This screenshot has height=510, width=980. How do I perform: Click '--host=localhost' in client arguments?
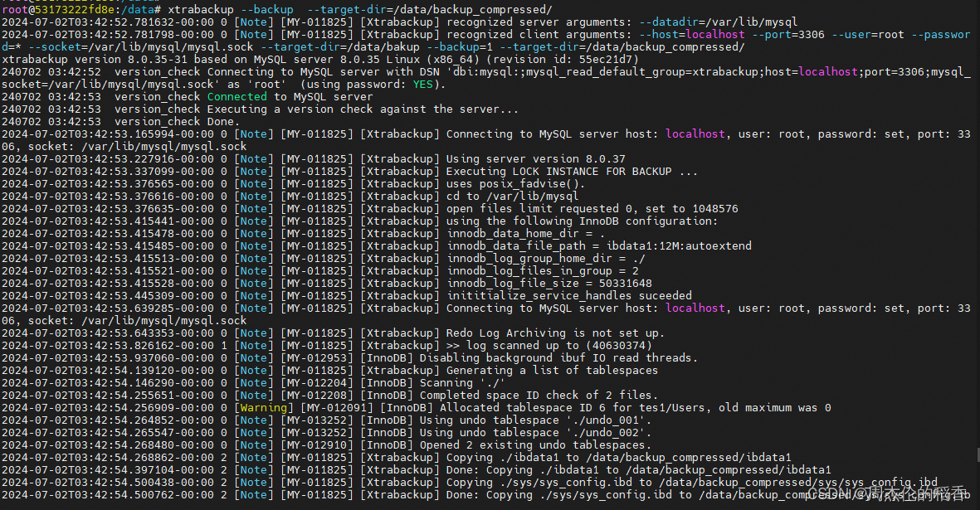coord(692,35)
